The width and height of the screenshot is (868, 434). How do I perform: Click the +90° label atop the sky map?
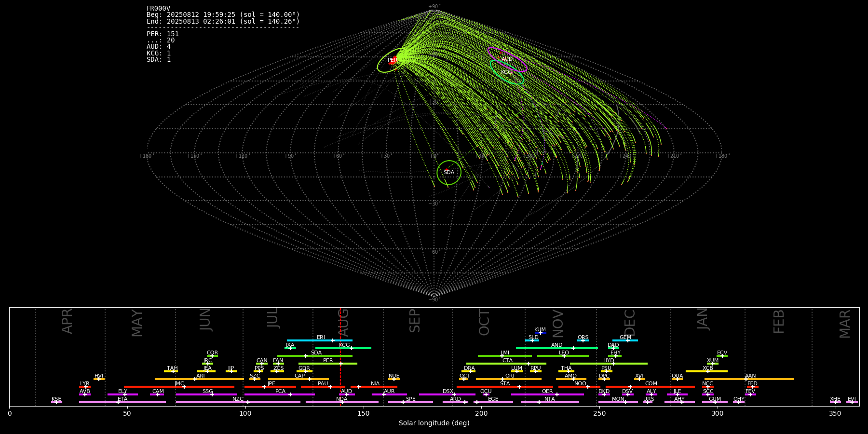pos(434,7)
